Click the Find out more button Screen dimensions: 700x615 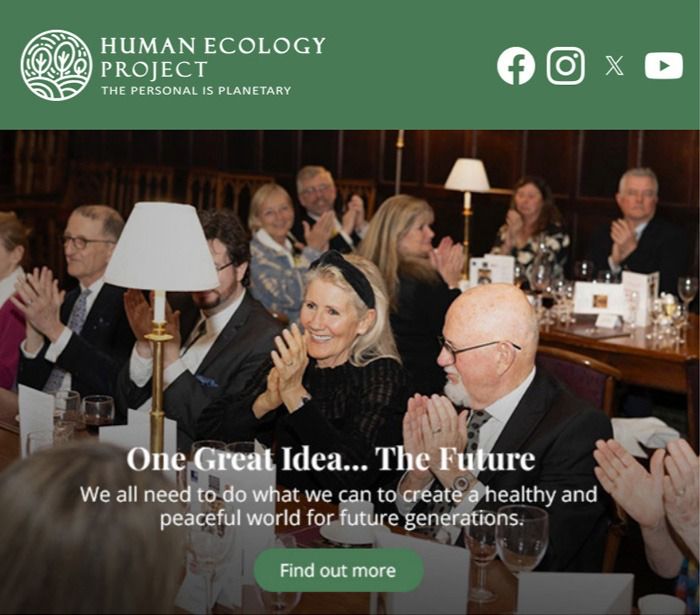point(338,570)
